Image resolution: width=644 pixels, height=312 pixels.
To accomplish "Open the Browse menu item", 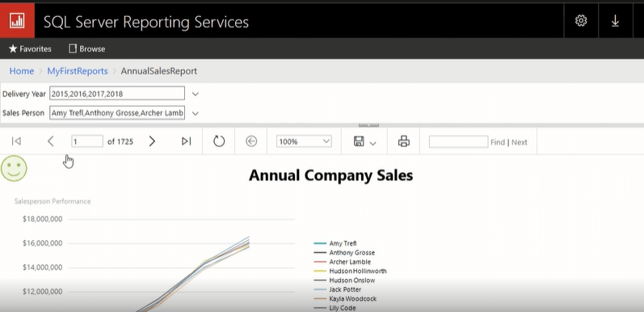I will [x=87, y=49].
